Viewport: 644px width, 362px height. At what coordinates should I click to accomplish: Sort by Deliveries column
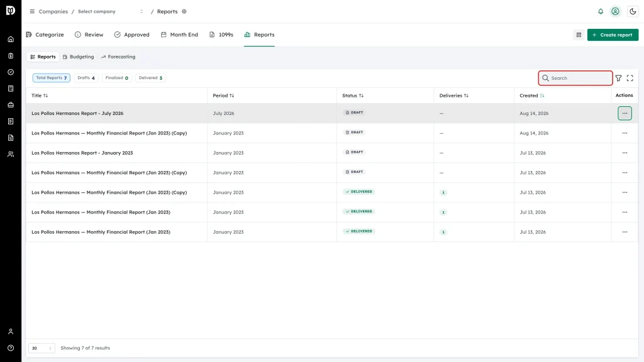454,96
